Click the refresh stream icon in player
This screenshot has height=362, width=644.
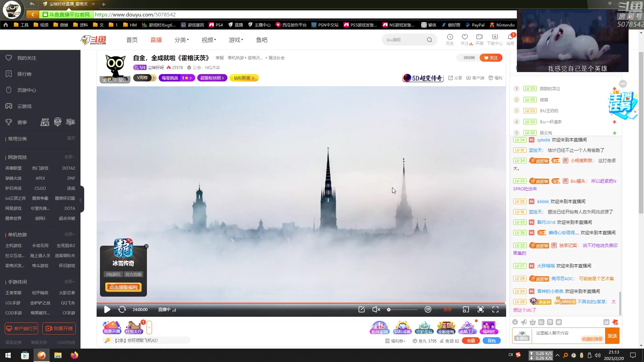(x=122, y=310)
